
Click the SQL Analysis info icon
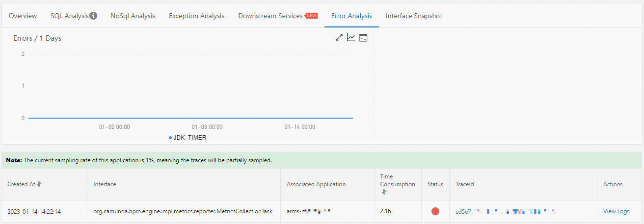[93, 16]
